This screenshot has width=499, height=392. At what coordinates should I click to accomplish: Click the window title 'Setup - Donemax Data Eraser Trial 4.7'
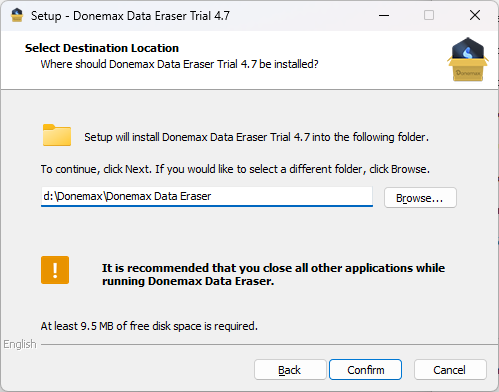click(x=130, y=16)
